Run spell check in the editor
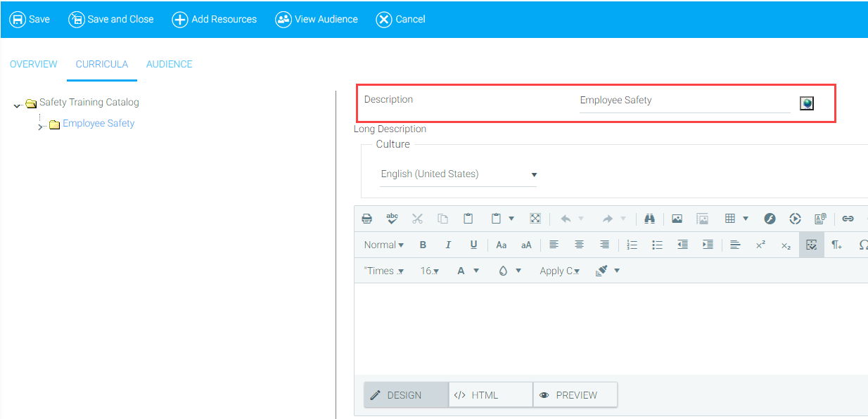This screenshot has height=419, width=868. [392, 219]
